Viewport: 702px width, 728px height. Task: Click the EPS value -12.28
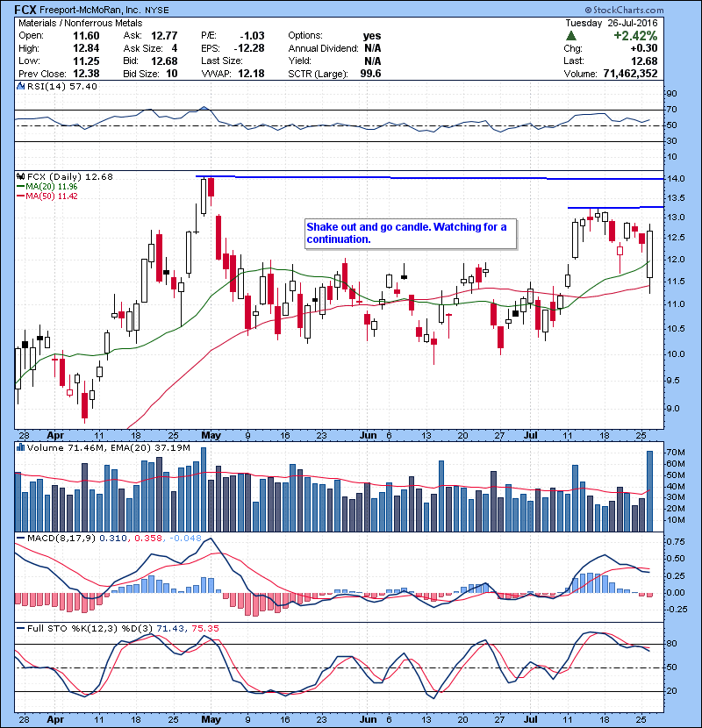coord(249,48)
